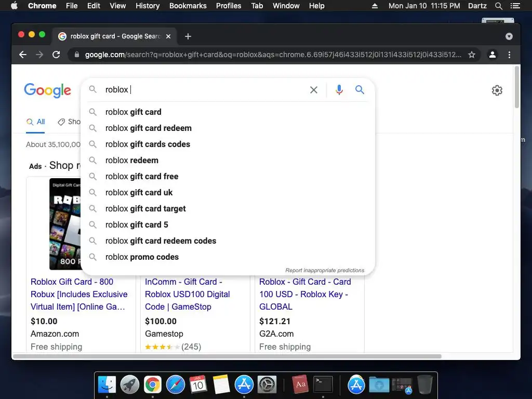Choose suggestion roblox gift card redeem
The image size is (532, 399).
coord(228,128)
